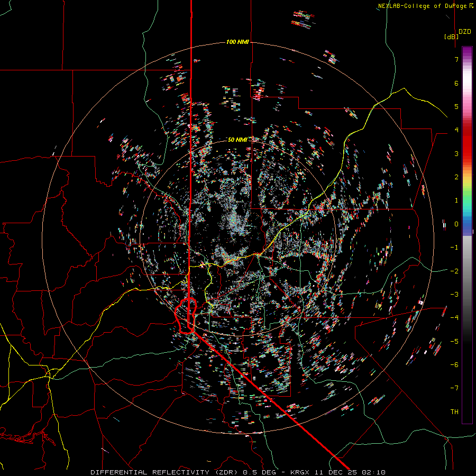Image resolution: width=476 pixels, height=476 pixels.
Task: Click the DZD product label
Action: click(464, 32)
